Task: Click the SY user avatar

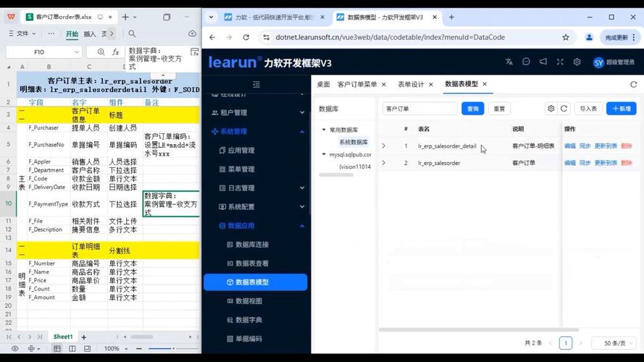Action: coord(598,62)
